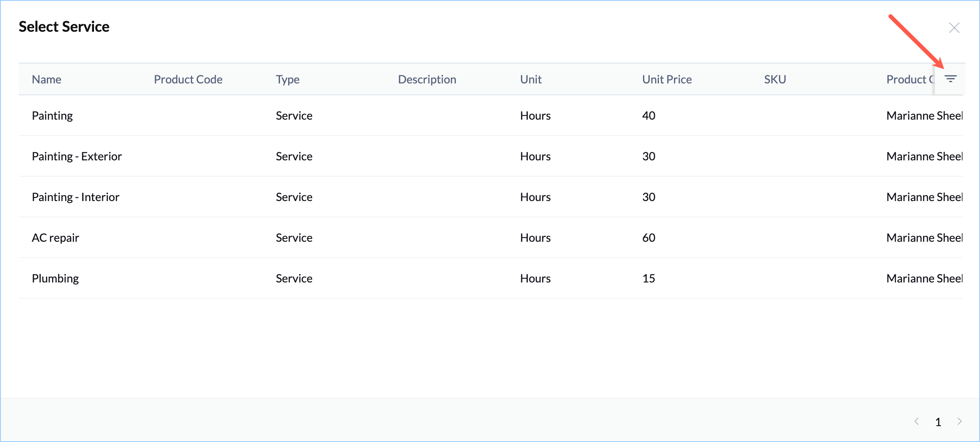Click Product Code column header
Image resolution: width=980 pixels, height=442 pixels.
[x=188, y=79]
